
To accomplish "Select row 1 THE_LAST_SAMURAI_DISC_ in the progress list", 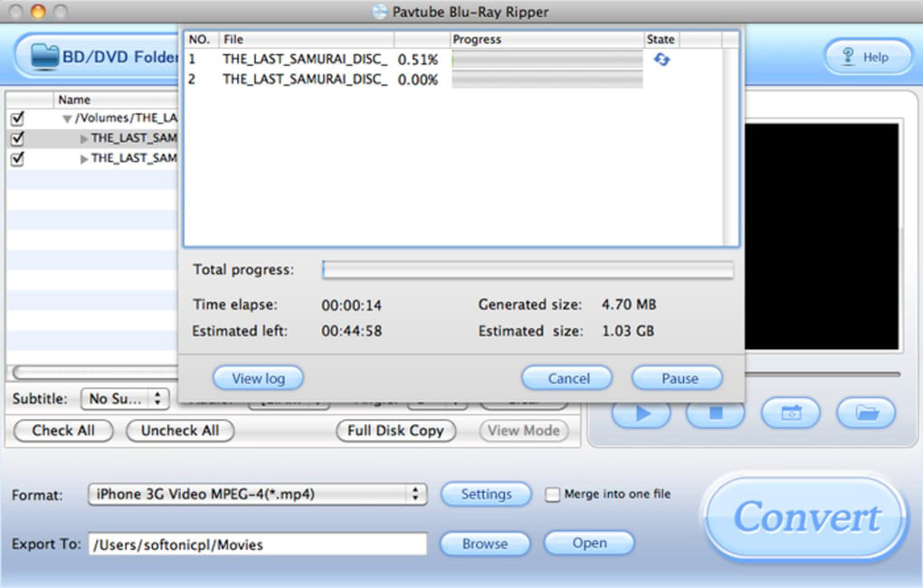I will 453,60.
